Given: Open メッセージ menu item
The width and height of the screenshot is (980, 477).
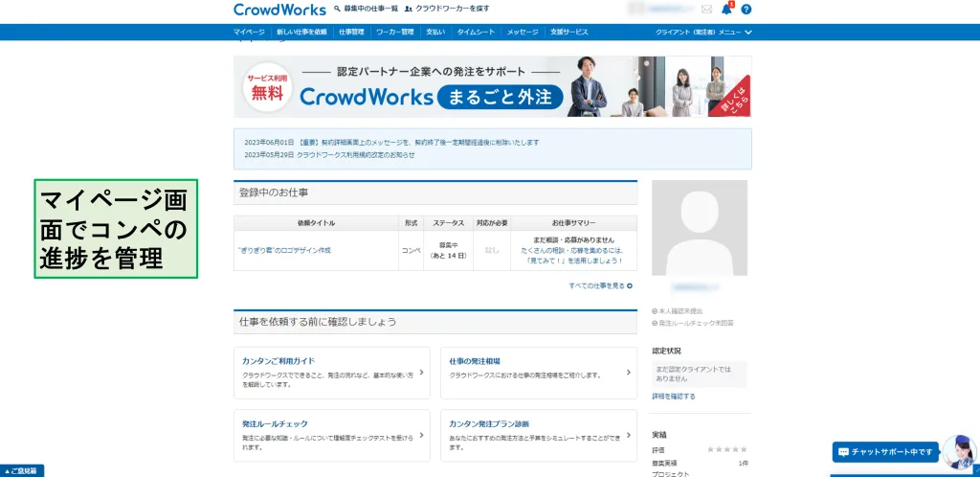Looking at the screenshot, I should [x=523, y=32].
